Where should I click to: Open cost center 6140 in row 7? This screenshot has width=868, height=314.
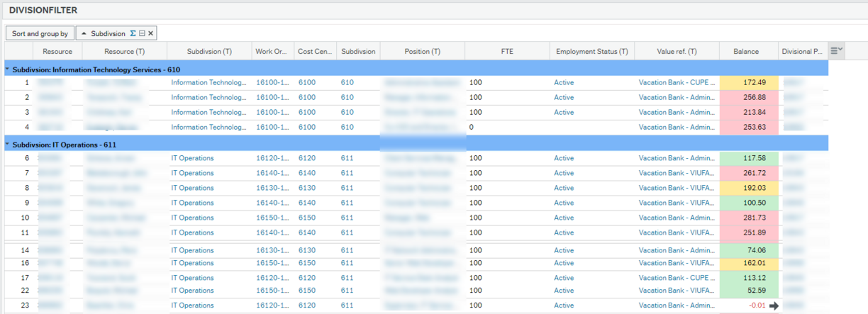pyautogui.click(x=307, y=173)
